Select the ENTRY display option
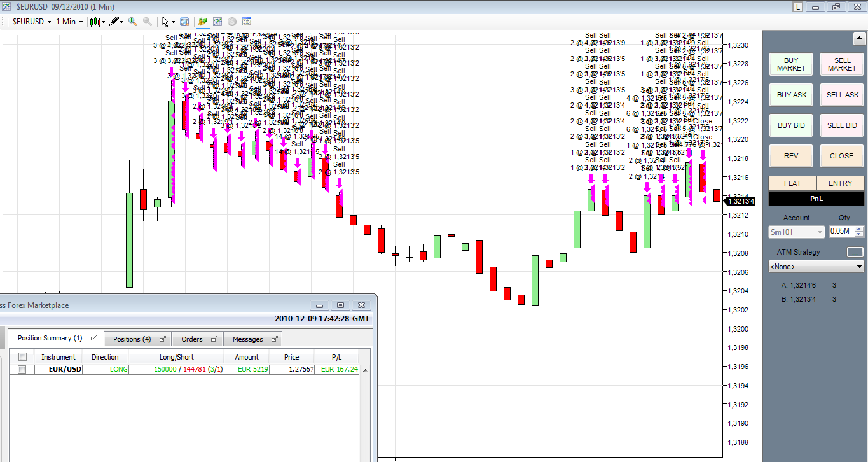The height and width of the screenshot is (462, 868). (841, 183)
